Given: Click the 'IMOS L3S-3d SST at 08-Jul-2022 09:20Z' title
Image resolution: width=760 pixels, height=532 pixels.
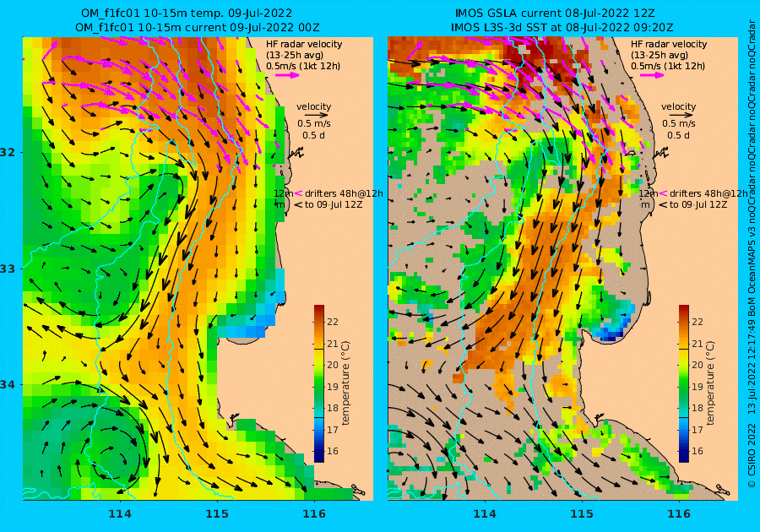Looking at the screenshot, I should tap(562, 28).
